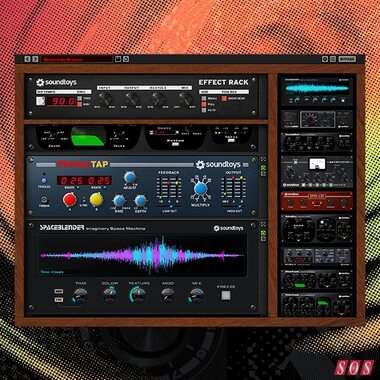Image resolution: width=380 pixels, height=380 pixels.
Task: Click the SpaceBlender Texture knob
Action: 138,295
